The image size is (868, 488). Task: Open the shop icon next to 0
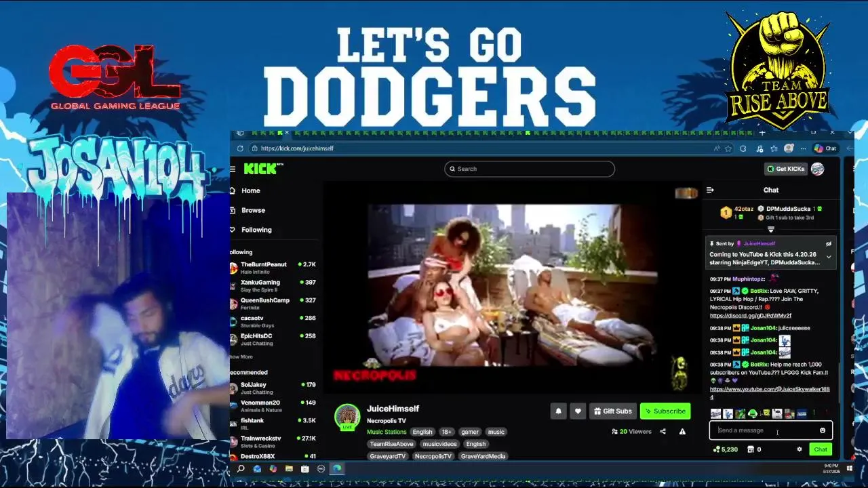click(x=751, y=449)
